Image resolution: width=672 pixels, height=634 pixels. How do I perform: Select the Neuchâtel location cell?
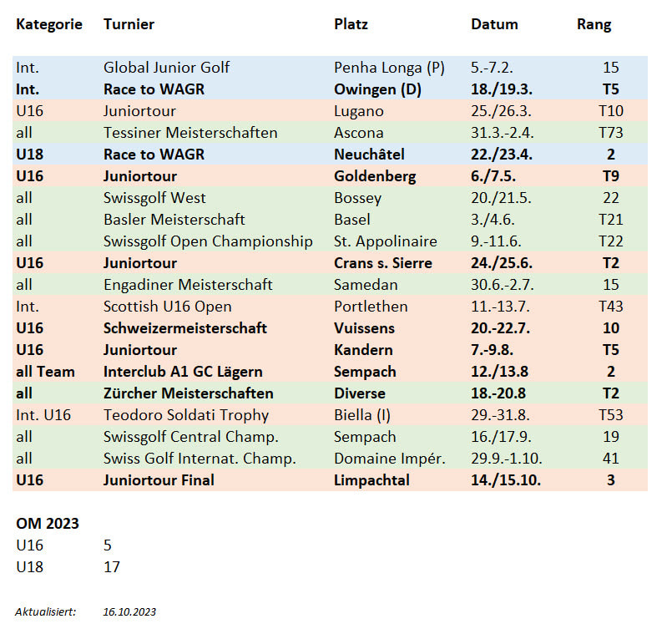coord(369,154)
